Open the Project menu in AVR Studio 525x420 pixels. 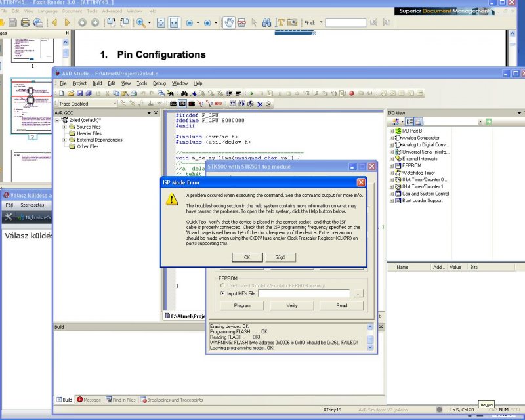79,83
